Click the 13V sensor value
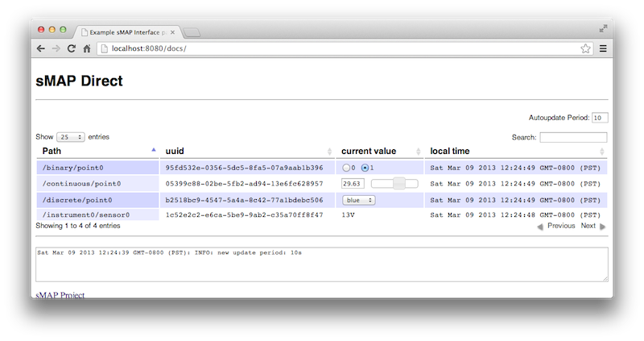Image resolution: width=644 pixels, height=341 pixels. pyautogui.click(x=348, y=214)
